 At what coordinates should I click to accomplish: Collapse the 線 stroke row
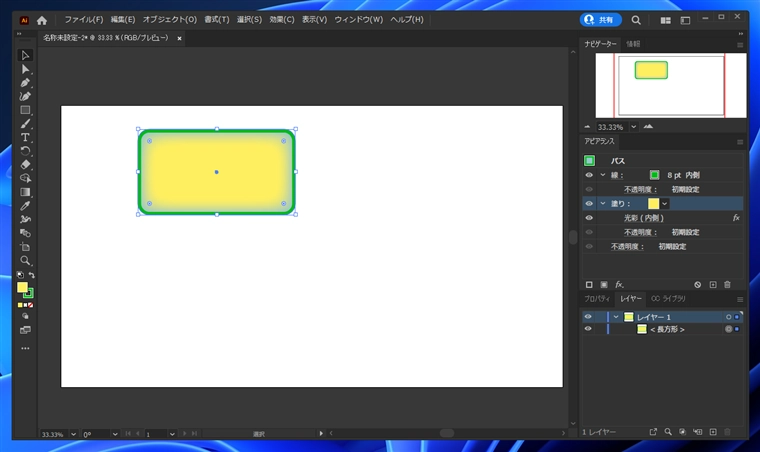coord(603,175)
